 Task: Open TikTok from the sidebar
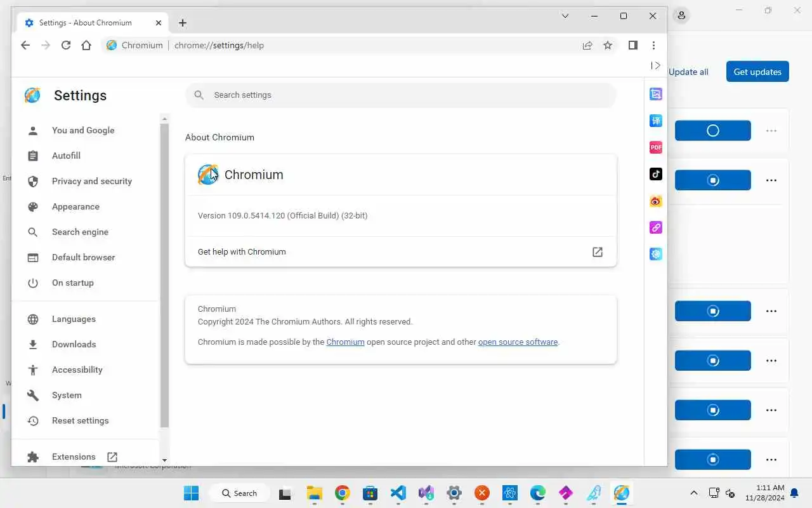click(656, 174)
